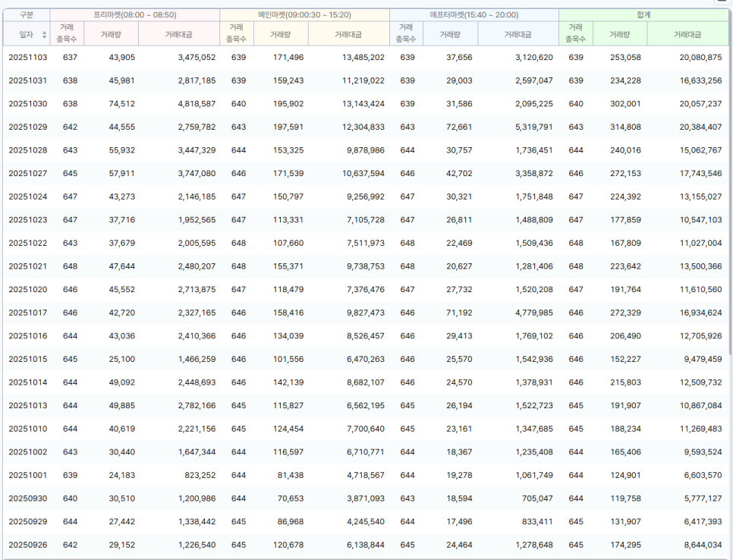Select the 20251001 date row
This screenshot has width=733, height=560.
pyautogui.click(x=27, y=475)
